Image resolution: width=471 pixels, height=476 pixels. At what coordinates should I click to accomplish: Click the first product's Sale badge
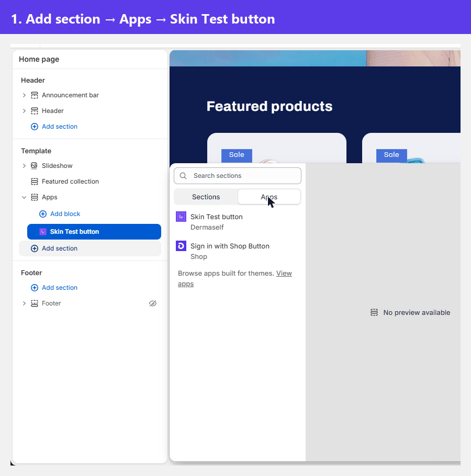tap(237, 155)
